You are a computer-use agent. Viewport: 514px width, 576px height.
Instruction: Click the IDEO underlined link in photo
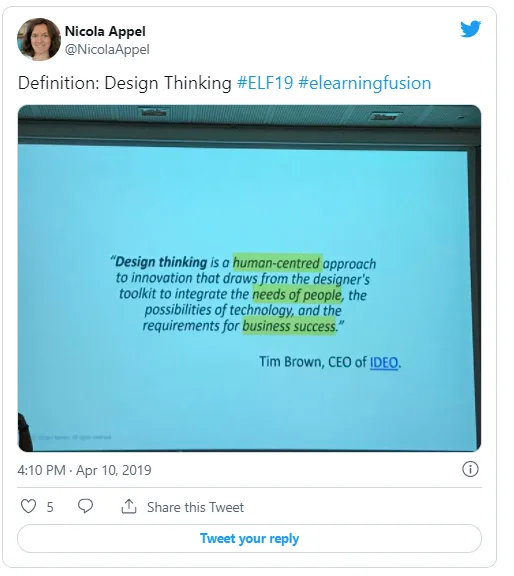[x=384, y=363]
